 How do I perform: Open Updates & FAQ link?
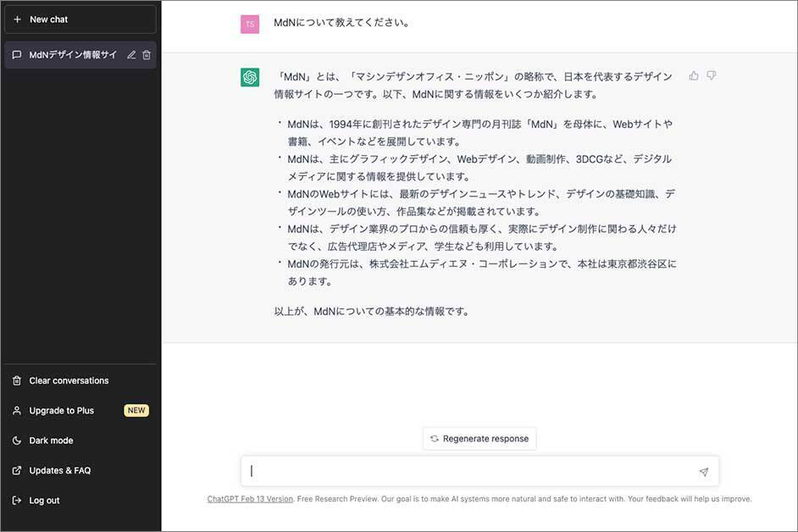click(59, 470)
